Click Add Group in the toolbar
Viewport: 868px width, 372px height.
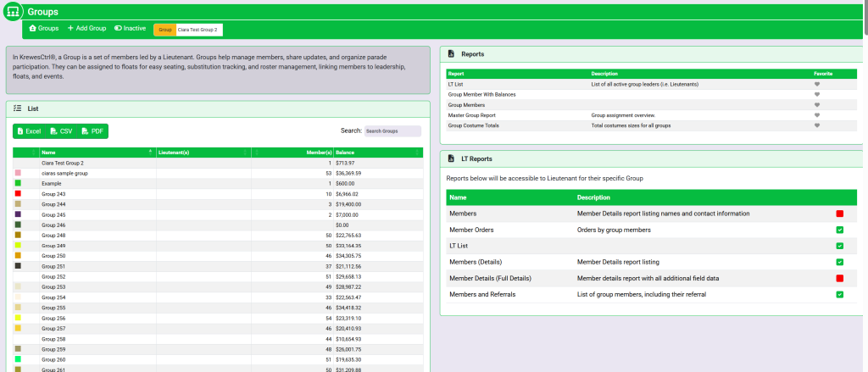[x=86, y=29]
